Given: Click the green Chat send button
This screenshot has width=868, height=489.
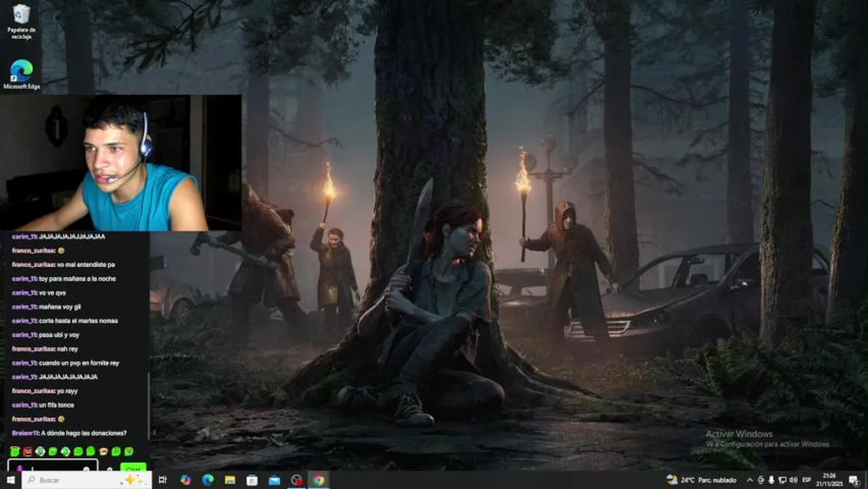Looking at the screenshot, I should pyautogui.click(x=133, y=467).
